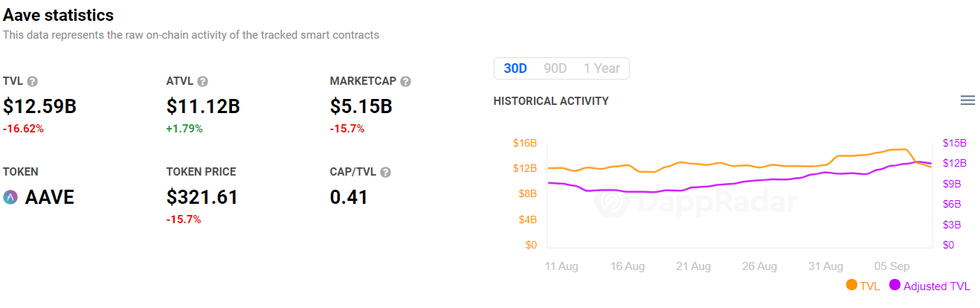Click the 11 Aug axis label
The width and height of the screenshot is (980, 308).
pyautogui.click(x=561, y=266)
